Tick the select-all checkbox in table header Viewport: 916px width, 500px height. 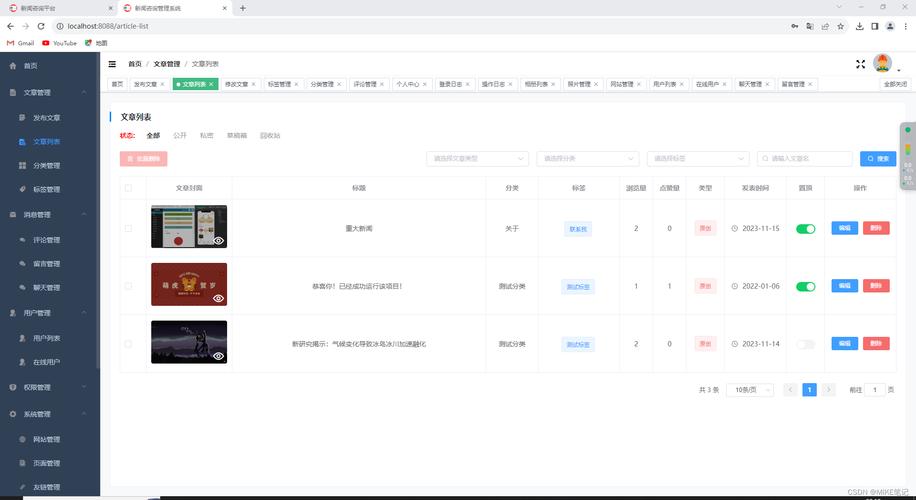tap(127, 188)
